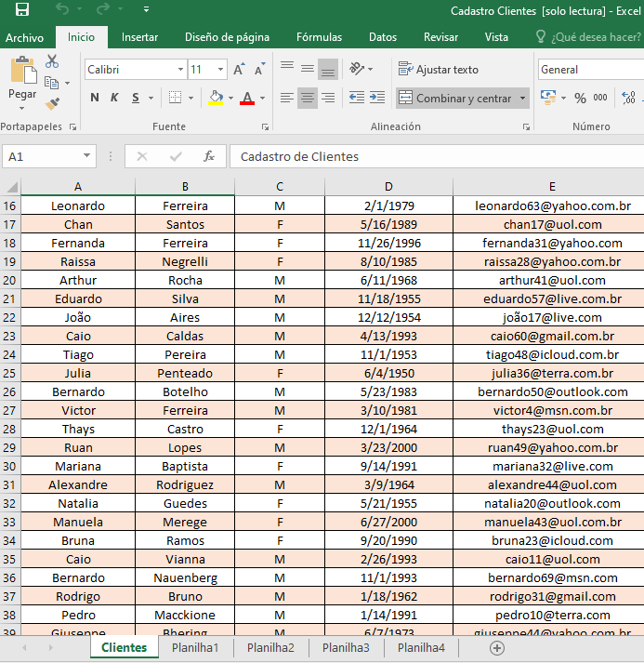Viewport: 644px width, 663px height.
Task: Open the Font Color dropdown arrow
Action: [x=262, y=98]
